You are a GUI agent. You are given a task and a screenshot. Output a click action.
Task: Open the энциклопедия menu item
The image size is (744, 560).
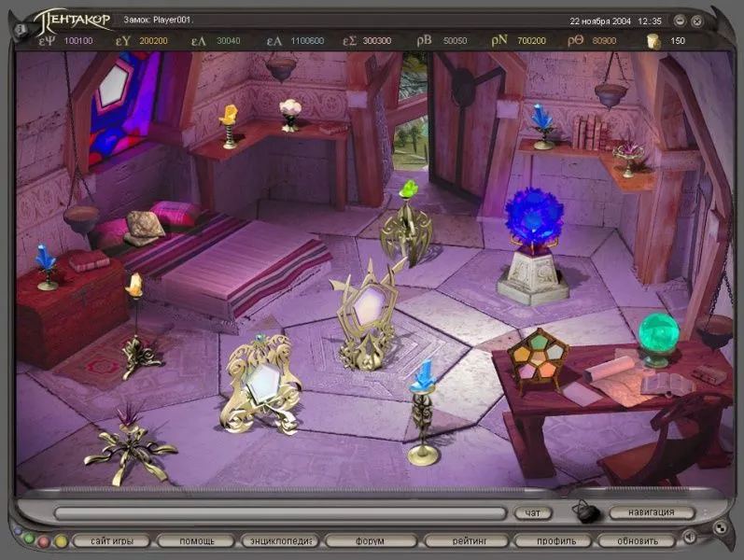(280, 540)
